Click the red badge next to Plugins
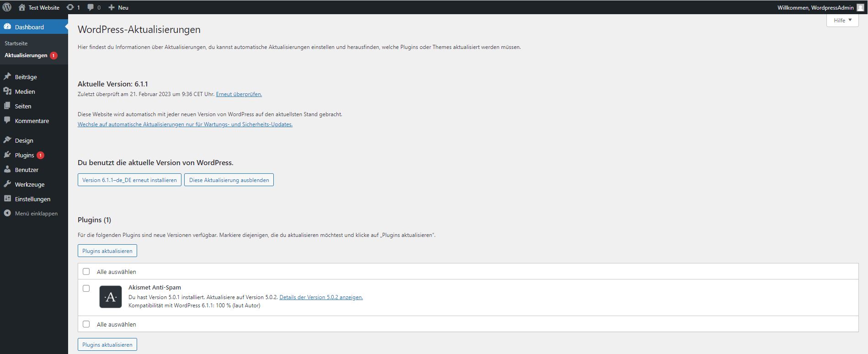The height and width of the screenshot is (354, 868). click(40, 156)
